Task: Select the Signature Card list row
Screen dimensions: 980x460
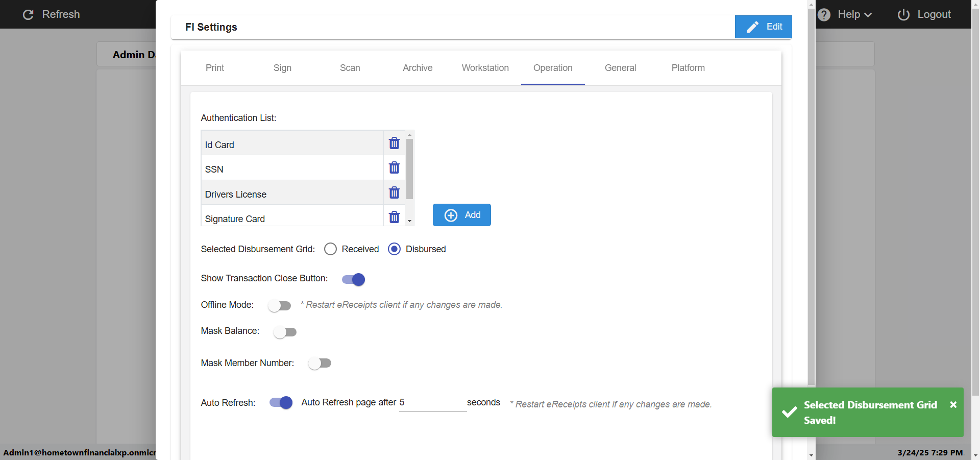Action: click(292, 216)
